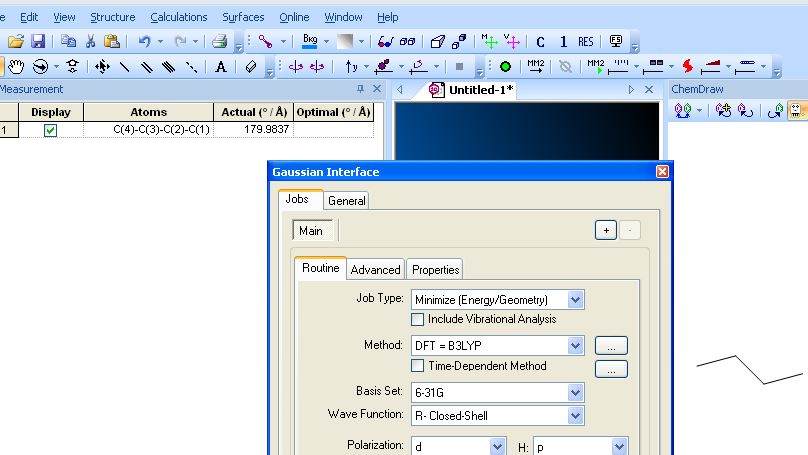Select the triple bond tool
808x455 pixels.
tap(169, 66)
